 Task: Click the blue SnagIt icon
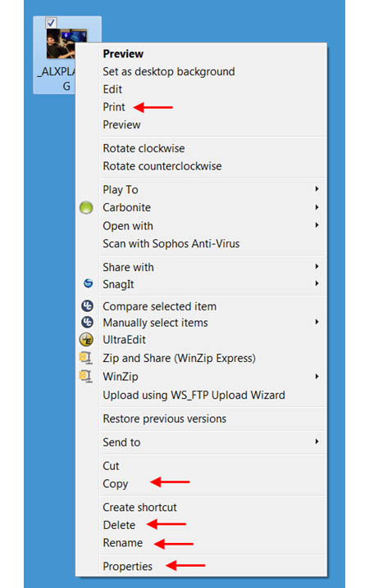89,283
